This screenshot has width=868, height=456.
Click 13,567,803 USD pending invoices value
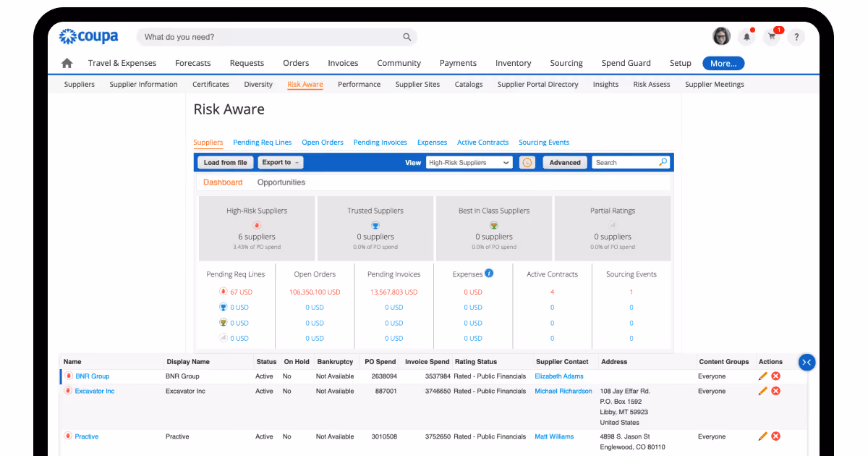click(393, 292)
